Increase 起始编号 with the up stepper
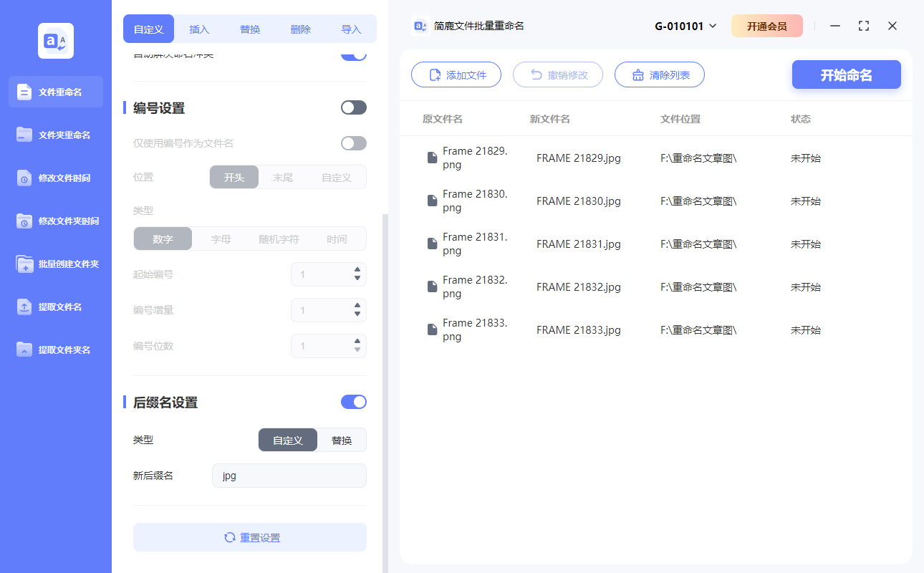This screenshot has width=924, height=573. (x=357, y=270)
